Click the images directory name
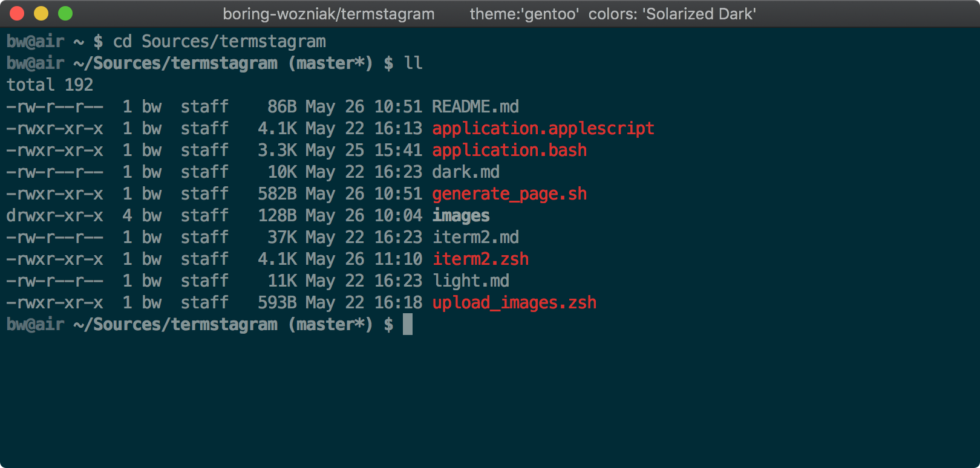The width and height of the screenshot is (980, 468). pos(460,216)
